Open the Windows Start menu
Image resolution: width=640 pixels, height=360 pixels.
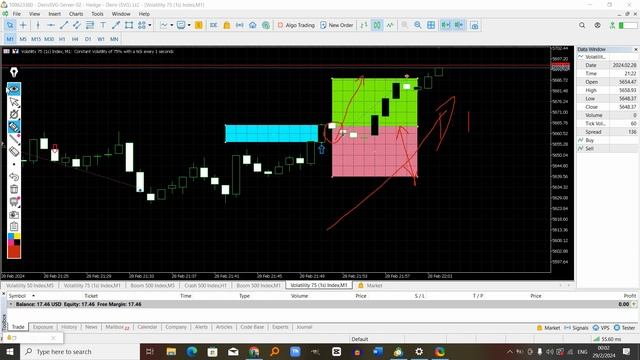(9, 351)
